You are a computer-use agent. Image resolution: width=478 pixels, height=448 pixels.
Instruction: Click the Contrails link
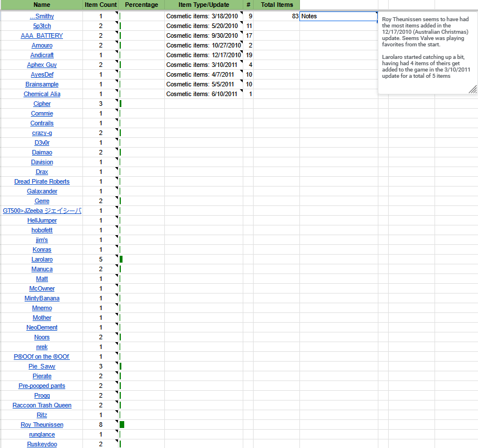click(x=42, y=124)
